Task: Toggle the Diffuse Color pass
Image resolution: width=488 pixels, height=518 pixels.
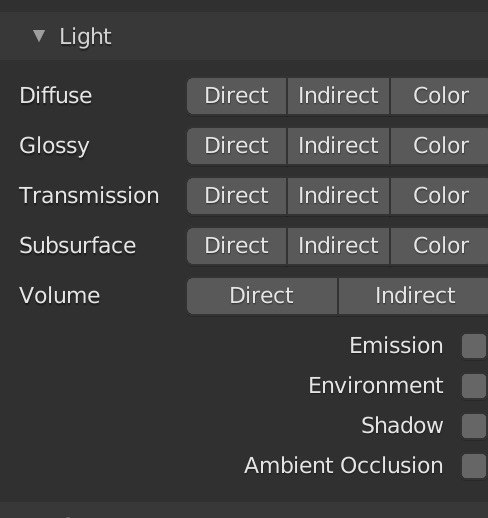Action: point(439,96)
